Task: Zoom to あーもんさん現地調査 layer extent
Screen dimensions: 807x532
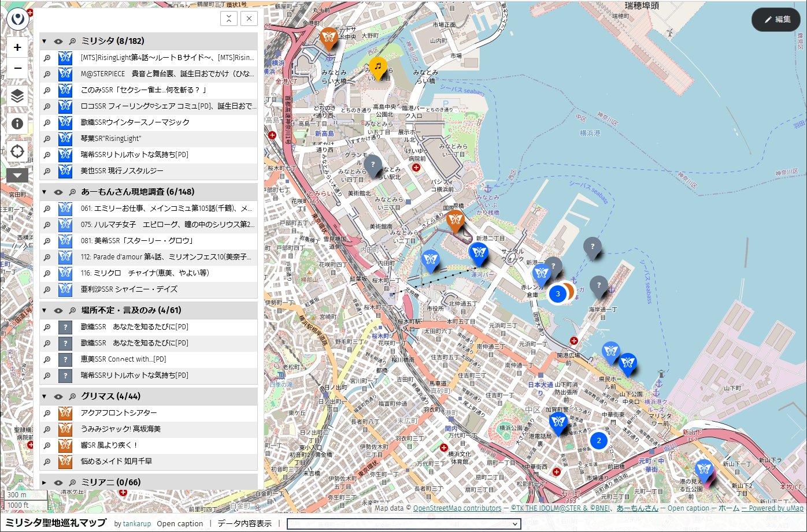Action: pyautogui.click(x=72, y=192)
